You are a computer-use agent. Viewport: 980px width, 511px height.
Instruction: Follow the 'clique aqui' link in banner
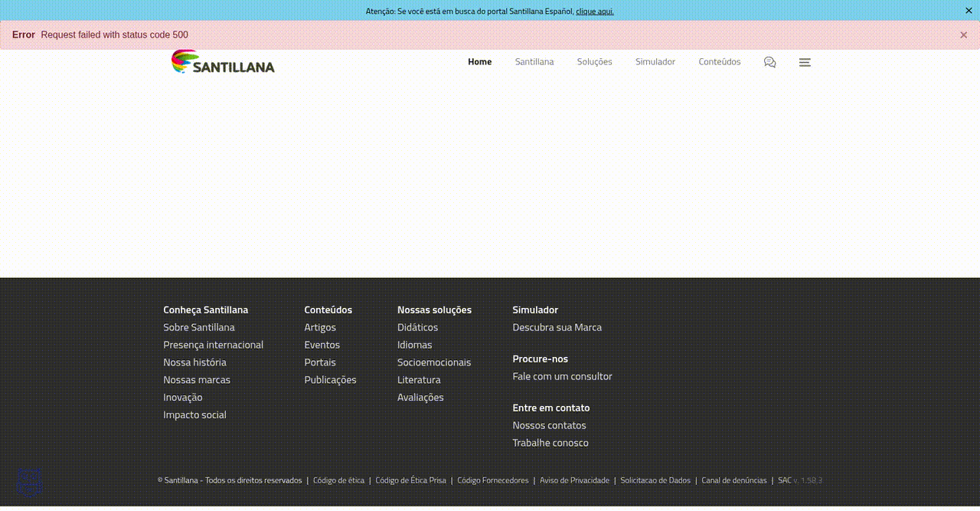coord(595,11)
